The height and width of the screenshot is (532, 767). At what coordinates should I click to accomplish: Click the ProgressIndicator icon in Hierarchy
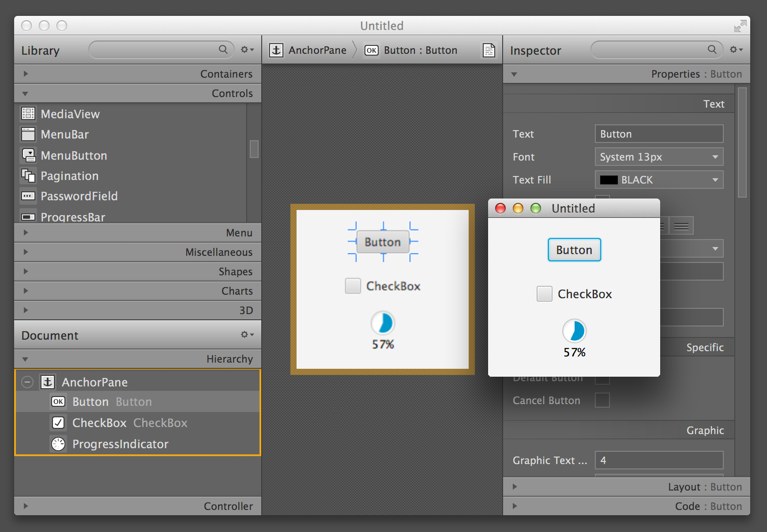click(x=58, y=444)
